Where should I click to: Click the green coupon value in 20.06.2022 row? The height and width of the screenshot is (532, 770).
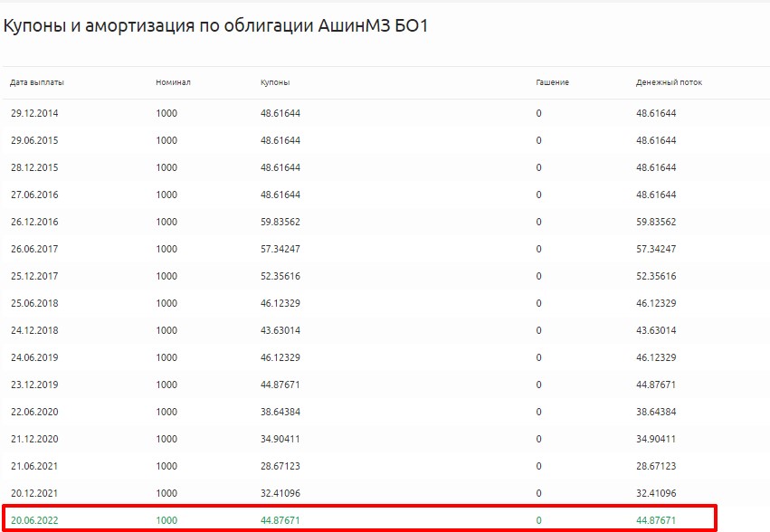[280, 520]
